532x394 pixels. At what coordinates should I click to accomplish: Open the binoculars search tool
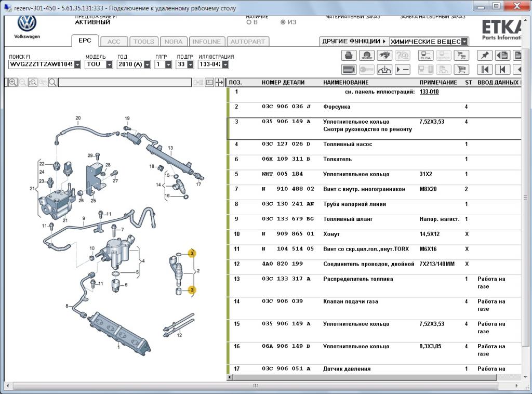384,55
